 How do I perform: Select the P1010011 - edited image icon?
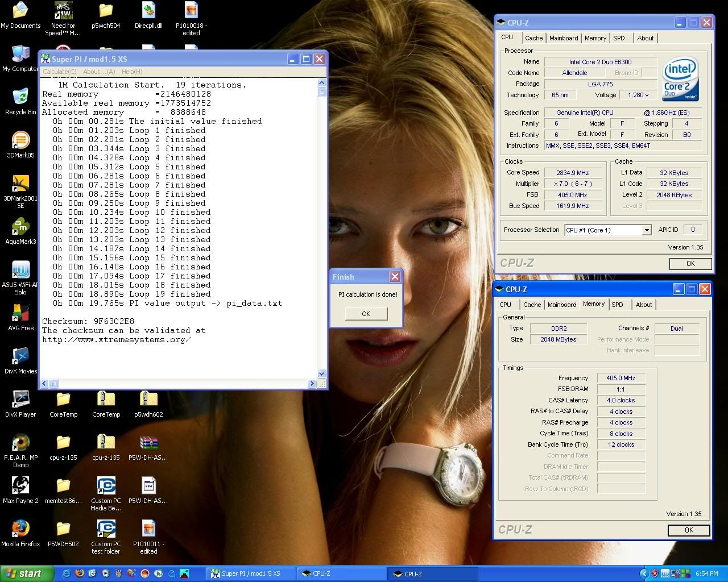[x=148, y=537]
